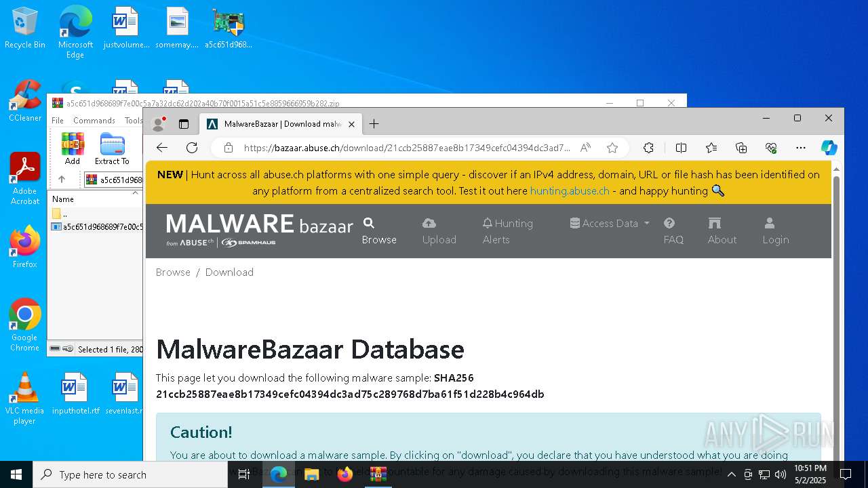Open Microsoft Edge desktop shortcut
Screen dimensions: 868x488
(75, 32)
